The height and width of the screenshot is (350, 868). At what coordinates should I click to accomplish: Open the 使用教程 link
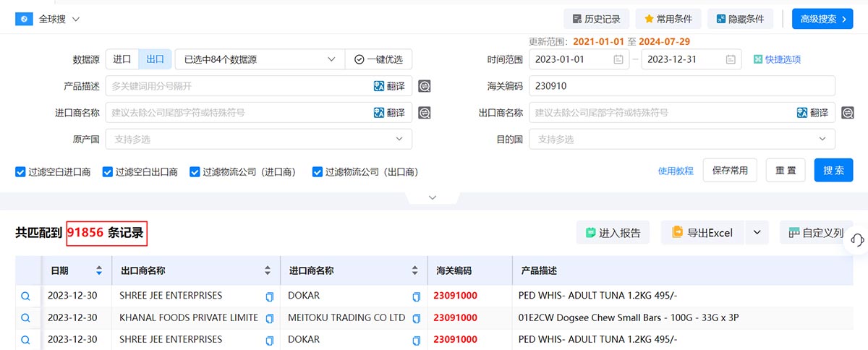(676, 171)
